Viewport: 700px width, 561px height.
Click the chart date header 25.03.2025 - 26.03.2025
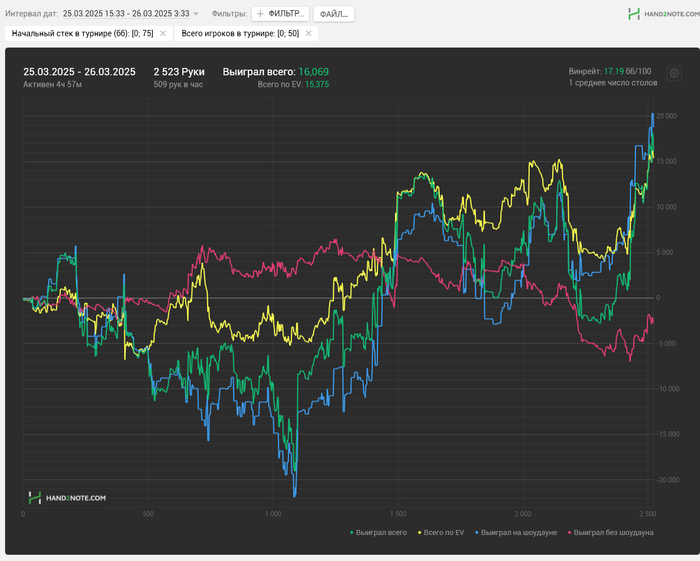(79, 72)
